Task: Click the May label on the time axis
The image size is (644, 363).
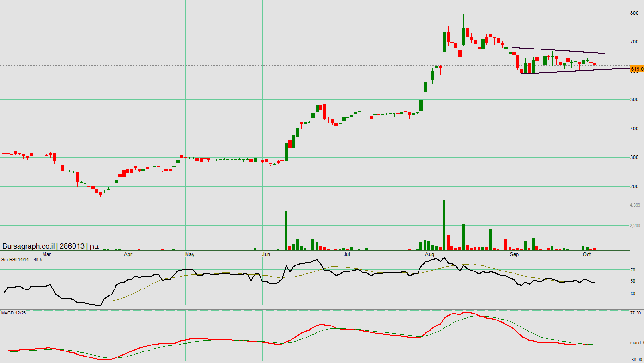Action: 190,254
